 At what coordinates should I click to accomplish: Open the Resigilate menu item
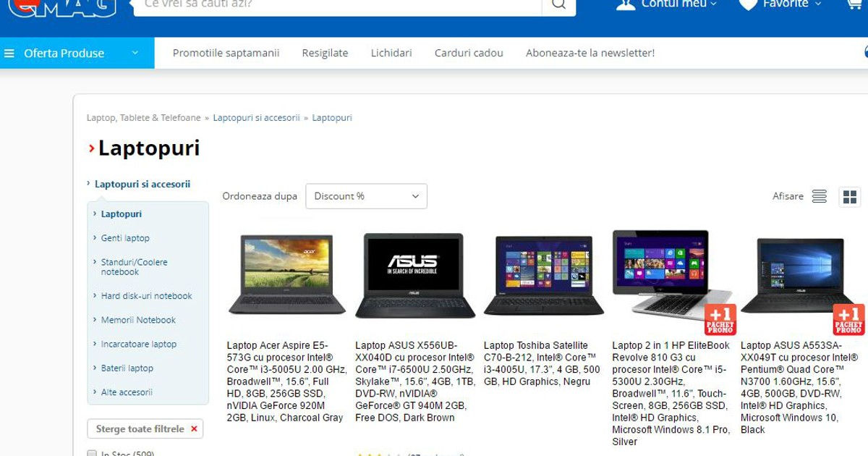325,53
